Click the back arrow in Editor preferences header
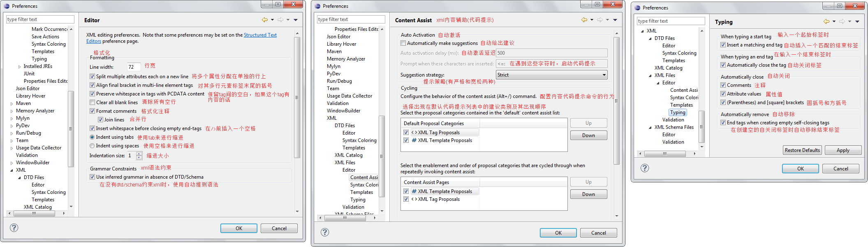 point(264,20)
